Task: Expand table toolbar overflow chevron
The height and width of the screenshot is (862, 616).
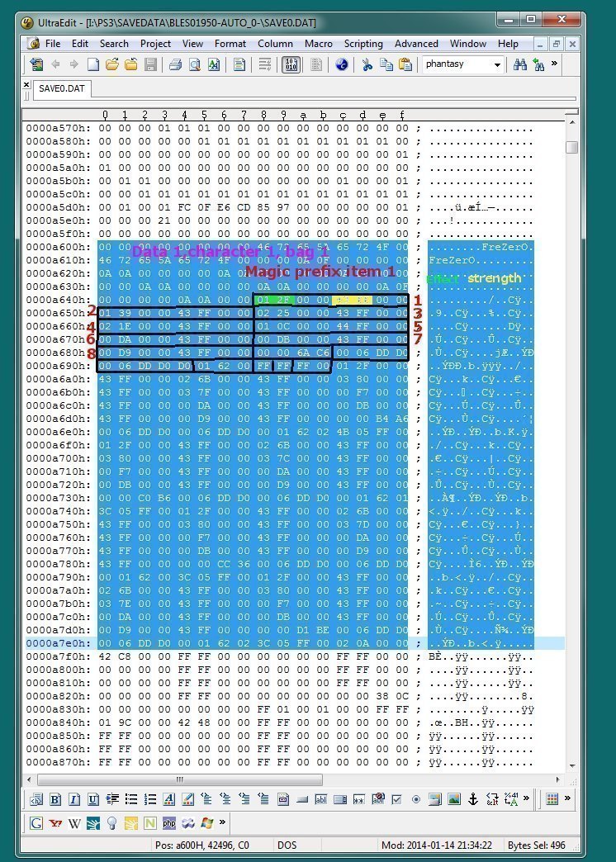Action: [x=567, y=798]
